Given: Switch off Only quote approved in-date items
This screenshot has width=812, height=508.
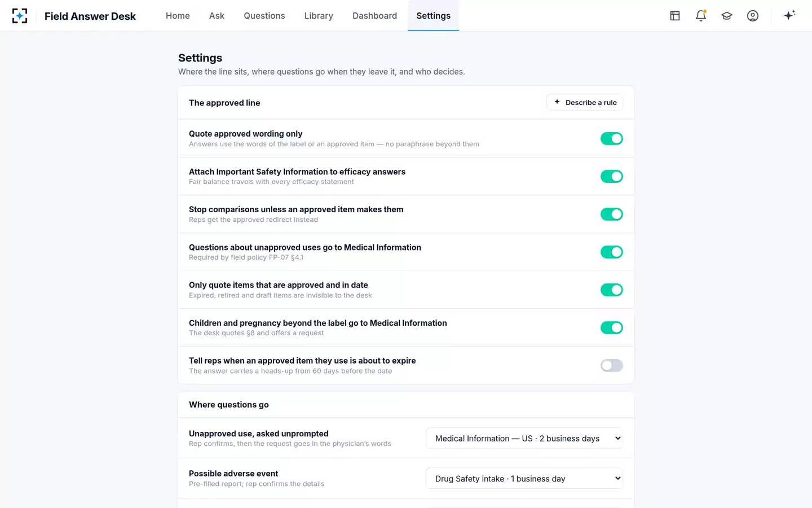Looking at the screenshot, I should pos(612,290).
